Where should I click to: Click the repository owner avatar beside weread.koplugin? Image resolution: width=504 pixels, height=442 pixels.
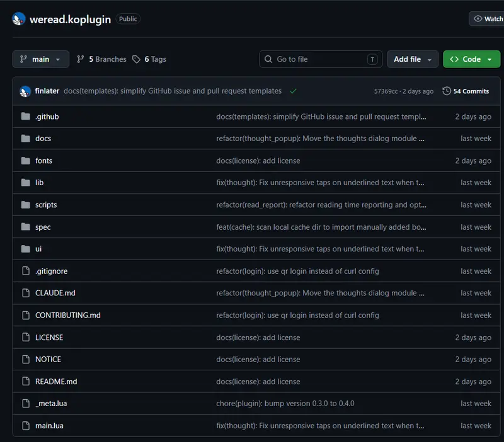pos(19,19)
